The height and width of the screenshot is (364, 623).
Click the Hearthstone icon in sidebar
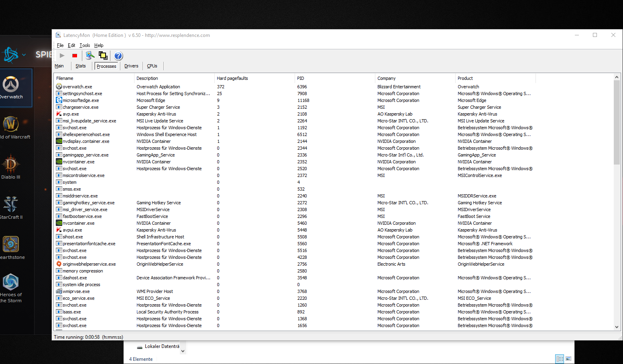click(11, 244)
